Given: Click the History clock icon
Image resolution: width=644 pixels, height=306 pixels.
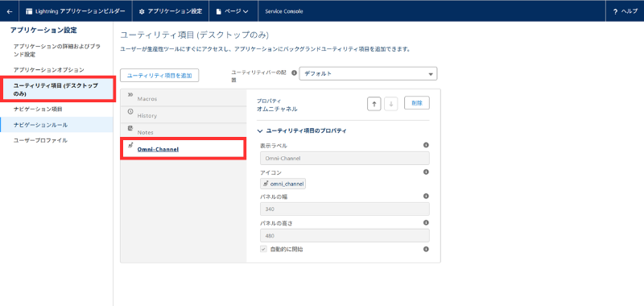Looking at the screenshot, I should (x=130, y=111).
